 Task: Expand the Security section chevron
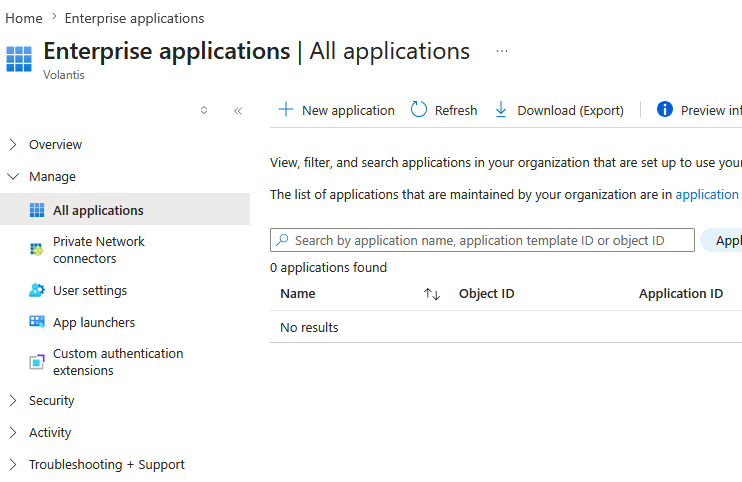coord(13,401)
